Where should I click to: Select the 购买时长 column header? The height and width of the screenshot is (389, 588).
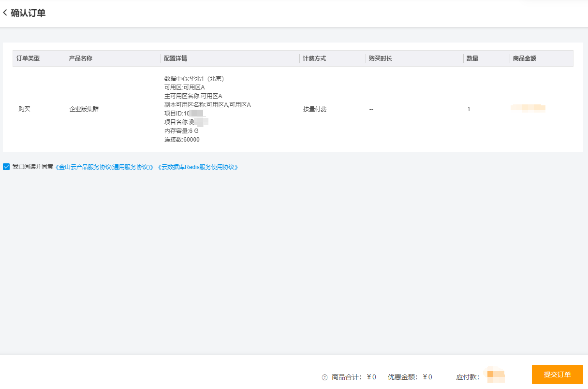pyautogui.click(x=380, y=58)
